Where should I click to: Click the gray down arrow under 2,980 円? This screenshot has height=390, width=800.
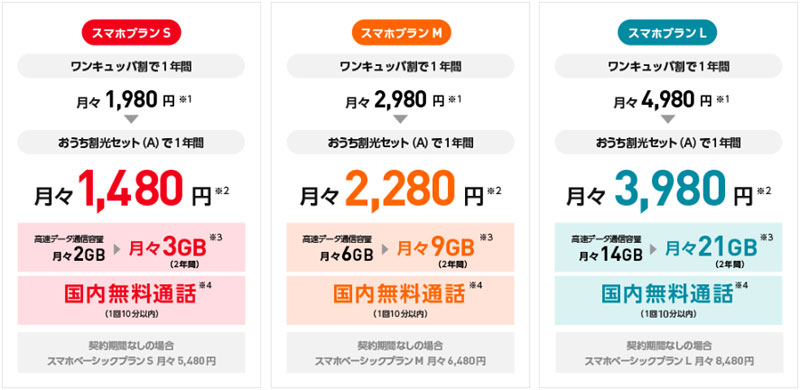tap(401, 119)
